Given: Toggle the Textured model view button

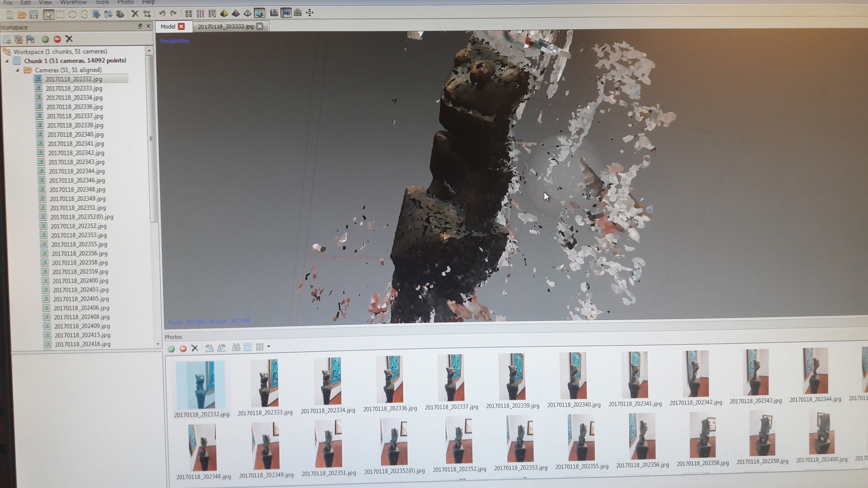Looking at the screenshot, I should [x=260, y=13].
